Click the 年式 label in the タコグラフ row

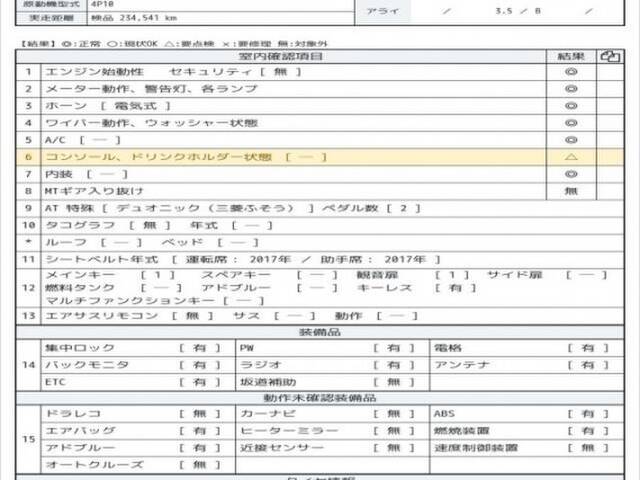pos(204,225)
